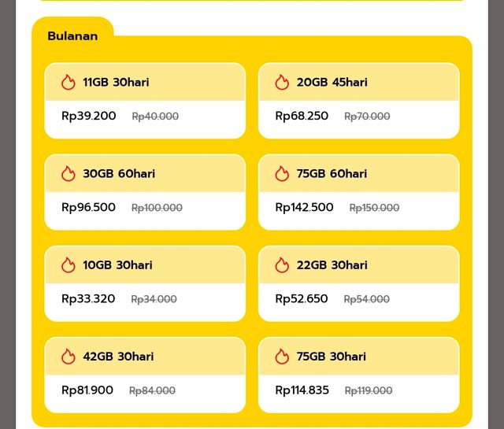Select the 20GB 45hari package title
This screenshot has height=429, width=504.
pyautogui.click(x=332, y=83)
